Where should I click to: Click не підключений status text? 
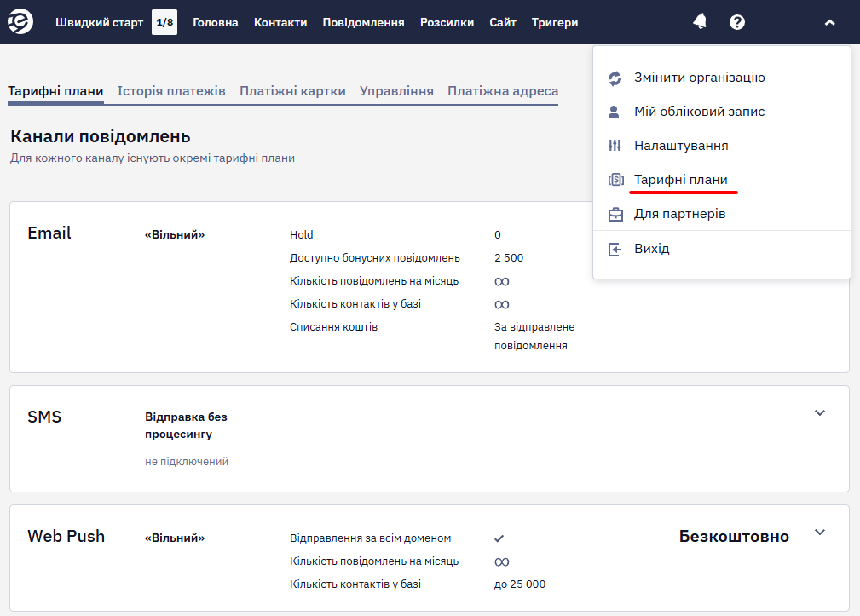pyautogui.click(x=187, y=462)
